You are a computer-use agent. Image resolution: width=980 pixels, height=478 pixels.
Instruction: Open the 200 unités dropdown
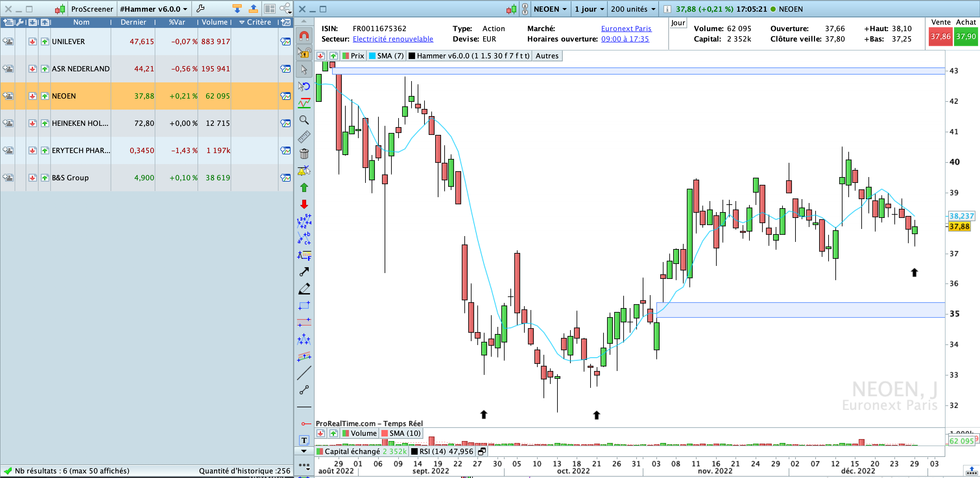pyautogui.click(x=633, y=9)
